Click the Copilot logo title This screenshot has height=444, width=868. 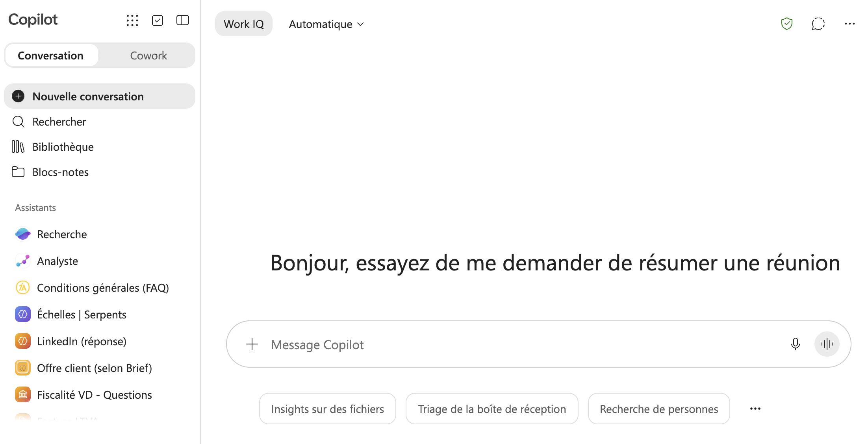coord(33,20)
